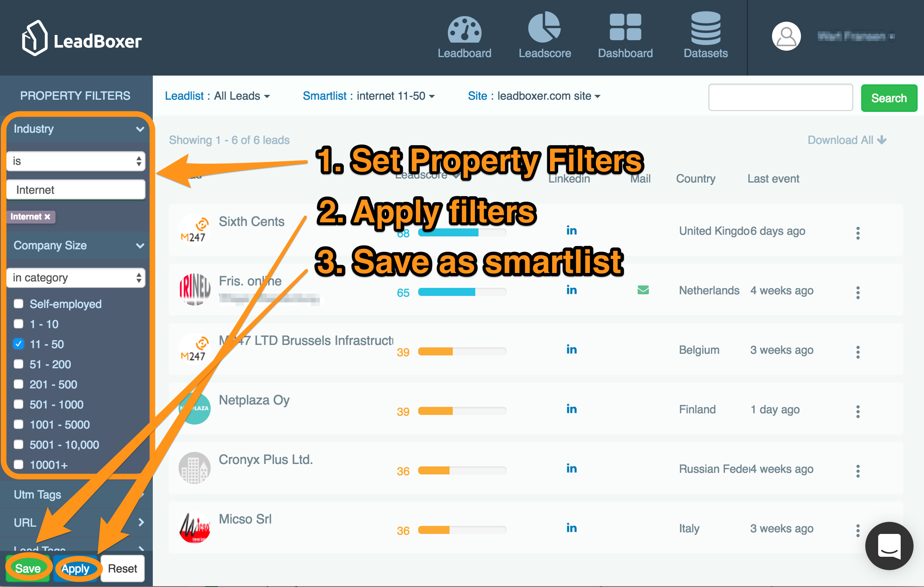Screen dimensions: 924x587
Task: Check the Self-employed checkbox
Action: (x=18, y=304)
